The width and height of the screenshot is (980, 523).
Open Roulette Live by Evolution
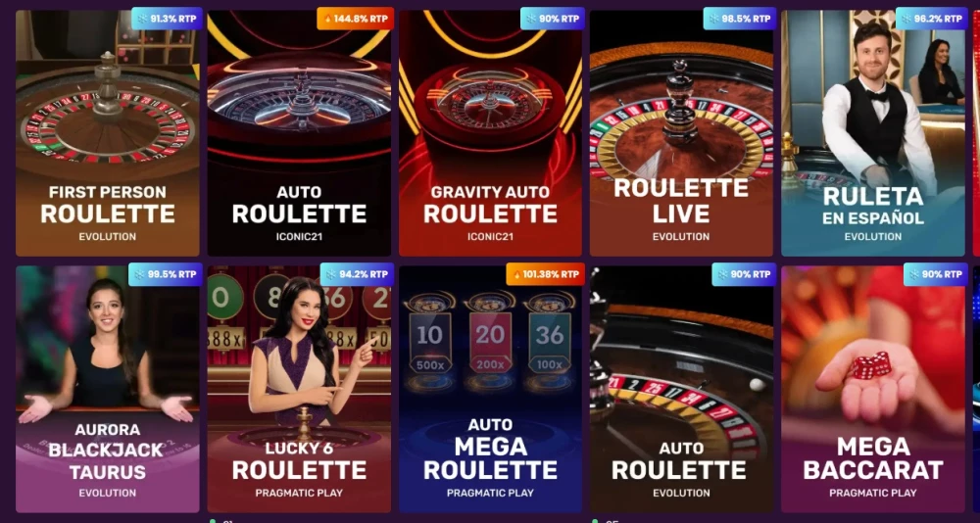(681, 133)
